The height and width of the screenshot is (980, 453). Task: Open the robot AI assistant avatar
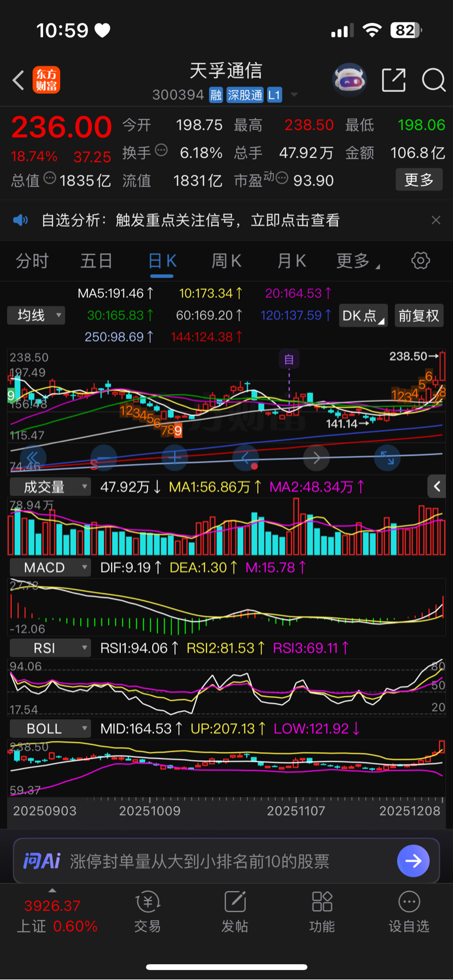350,80
